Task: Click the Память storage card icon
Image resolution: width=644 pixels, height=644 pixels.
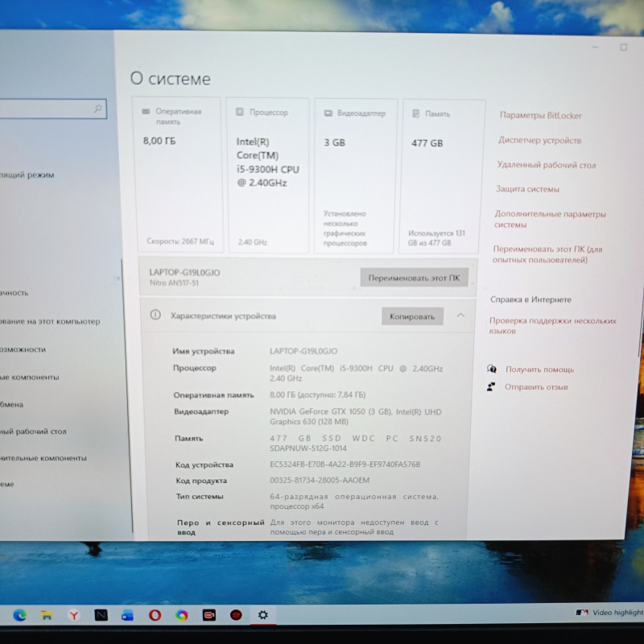Action: pyautogui.click(x=415, y=114)
